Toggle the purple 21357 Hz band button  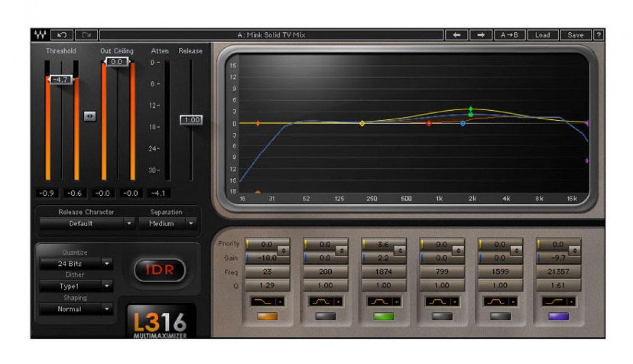(559, 317)
